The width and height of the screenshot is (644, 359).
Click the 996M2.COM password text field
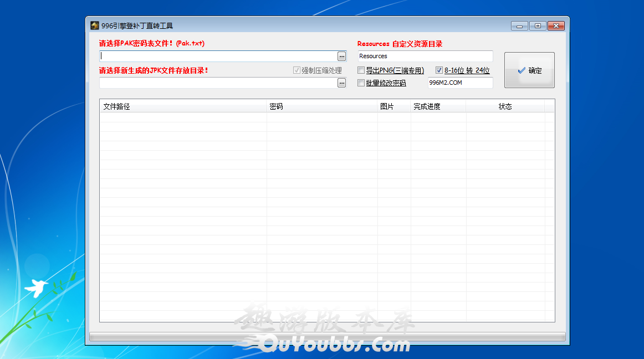click(459, 83)
